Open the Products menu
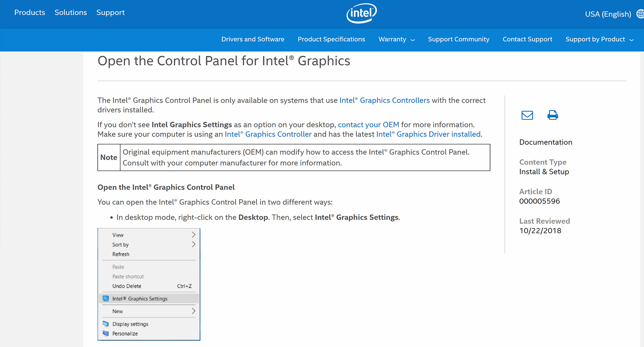The image size is (644, 347). click(30, 12)
